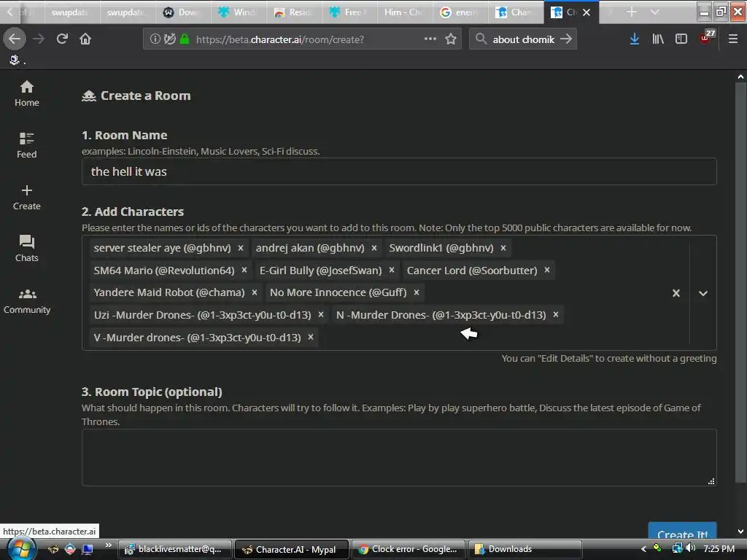This screenshot has width=747, height=560.
Task: Open Character.AI - Mypal taskbar window
Action: (x=292, y=549)
